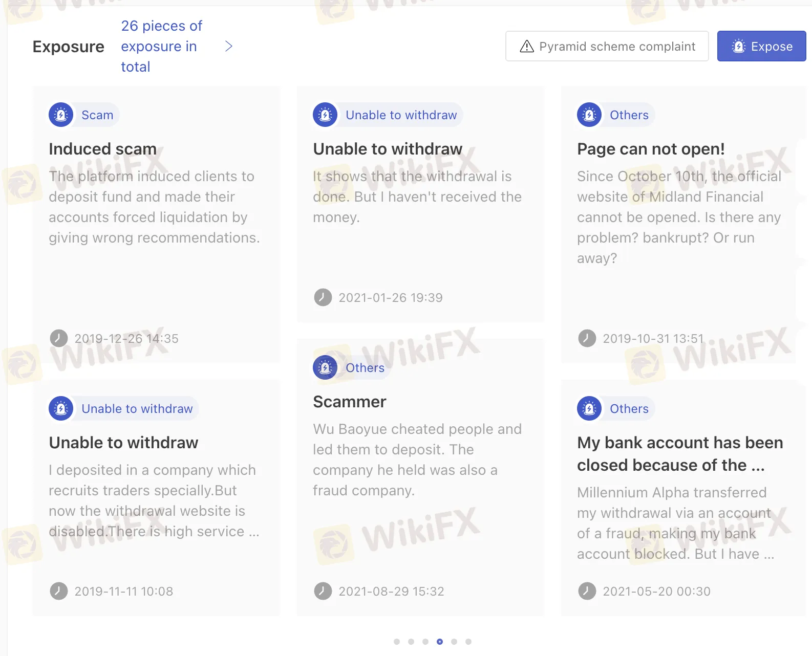Select the last pagination dot
The image size is (812, 656).
(x=468, y=641)
